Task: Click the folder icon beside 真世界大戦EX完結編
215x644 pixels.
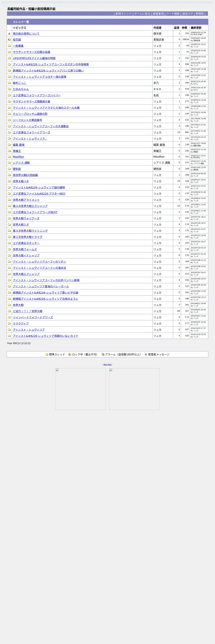Action: tap(9, 175)
